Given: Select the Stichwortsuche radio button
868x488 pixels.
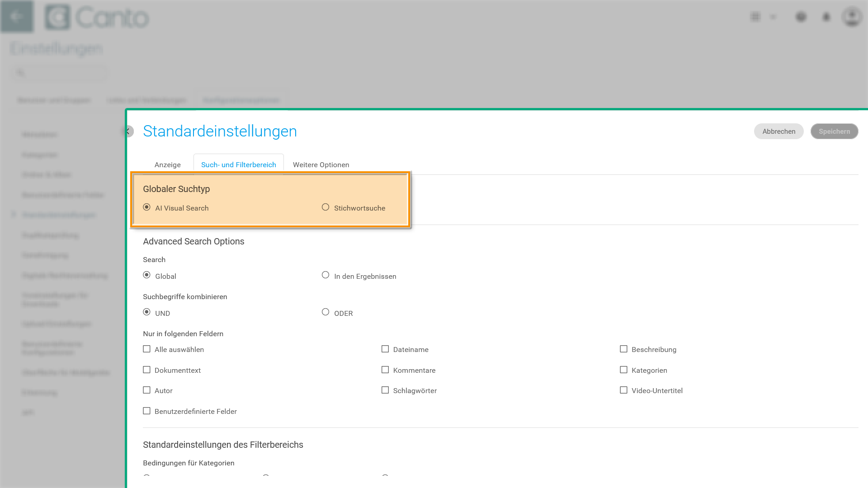Looking at the screenshot, I should pos(325,207).
